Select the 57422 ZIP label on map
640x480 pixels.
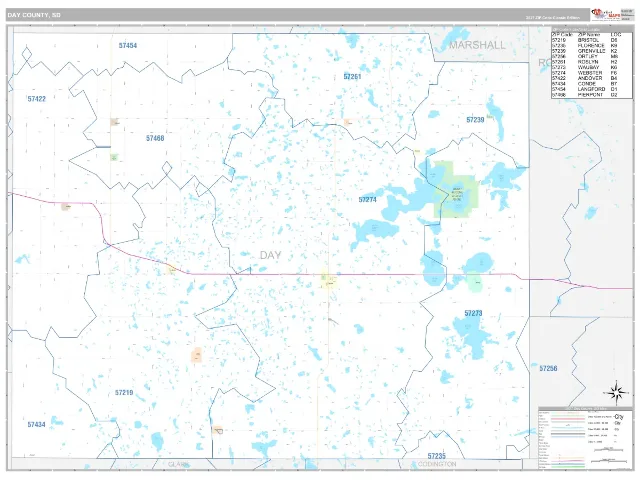click(37, 99)
